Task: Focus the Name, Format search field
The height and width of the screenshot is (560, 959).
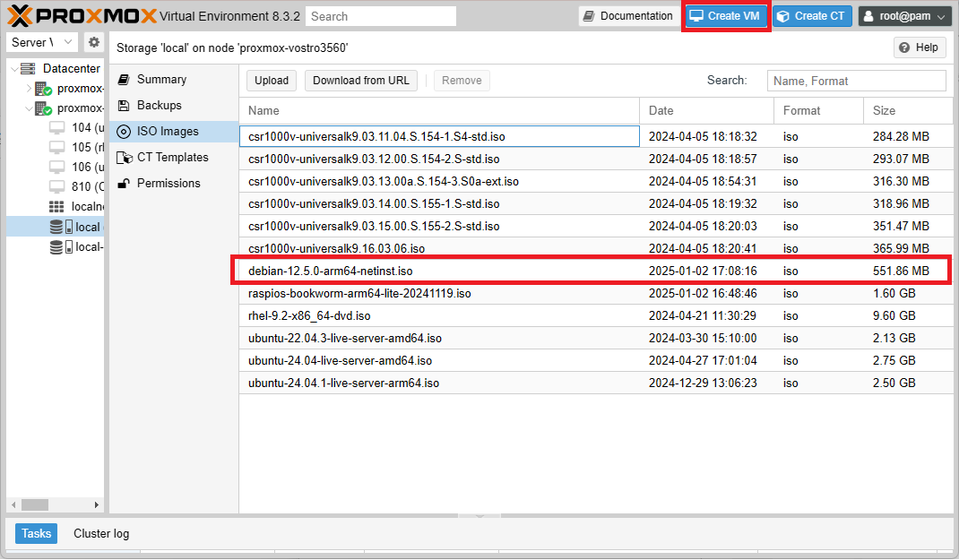Action: click(x=856, y=81)
